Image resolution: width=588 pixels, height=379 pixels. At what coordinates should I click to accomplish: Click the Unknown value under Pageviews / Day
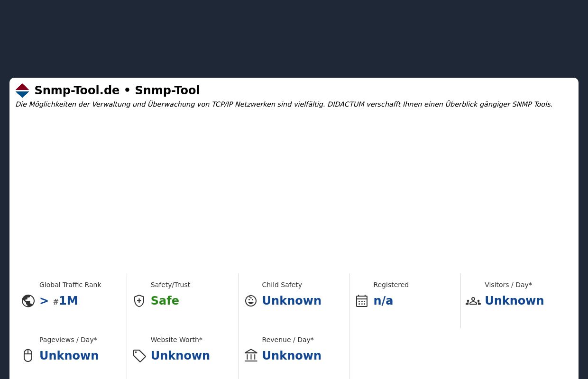point(69,356)
